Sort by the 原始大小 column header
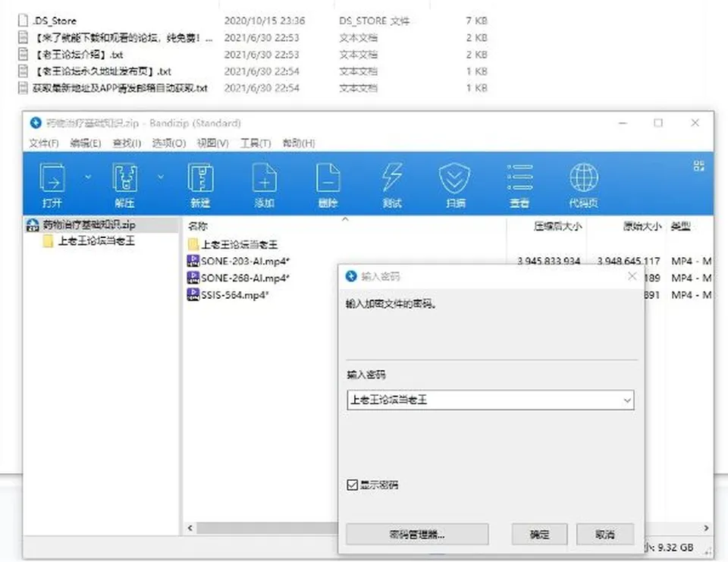Image resolution: width=728 pixels, height=562 pixels. pyautogui.click(x=642, y=226)
